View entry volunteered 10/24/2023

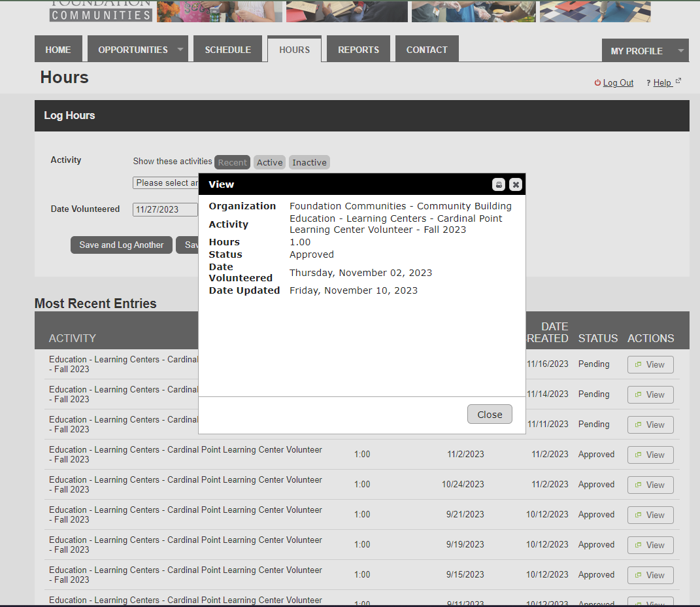pyautogui.click(x=650, y=485)
